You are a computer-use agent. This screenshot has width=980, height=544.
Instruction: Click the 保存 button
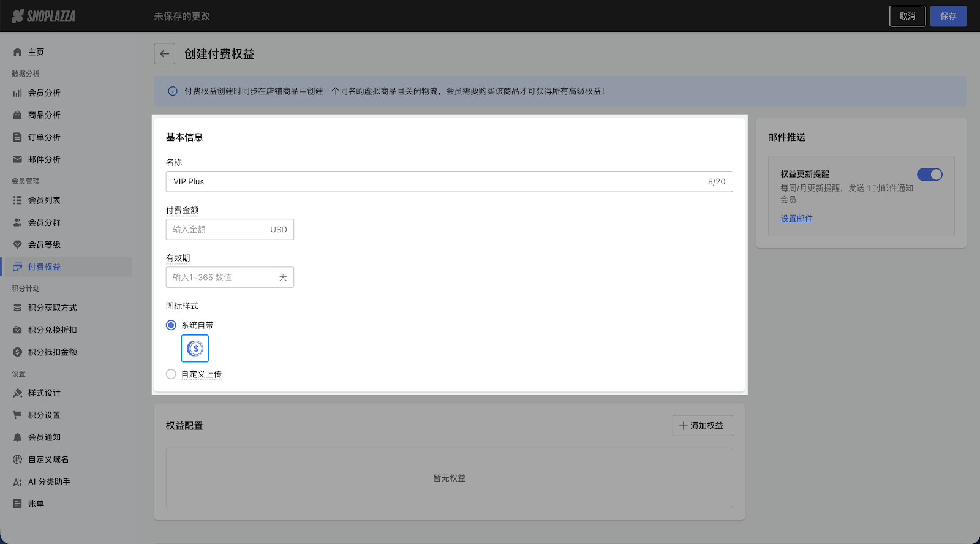pyautogui.click(x=948, y=16)
